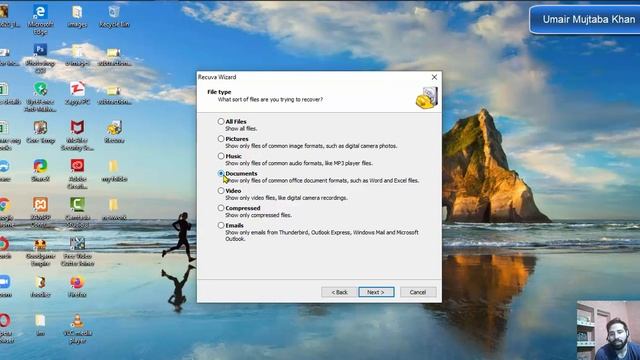
Task: Close the Recuva Wizard dialog
Action: (434, 77)
